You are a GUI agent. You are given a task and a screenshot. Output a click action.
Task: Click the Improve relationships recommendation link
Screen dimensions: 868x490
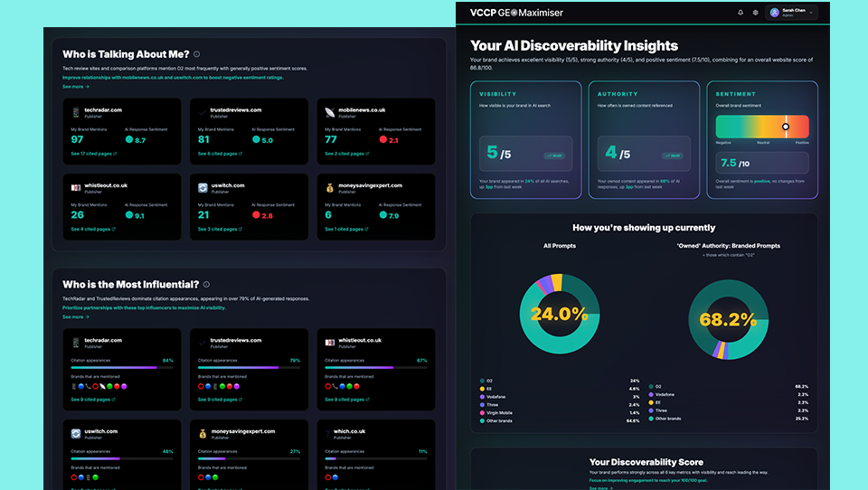click(x=173, y=78)
